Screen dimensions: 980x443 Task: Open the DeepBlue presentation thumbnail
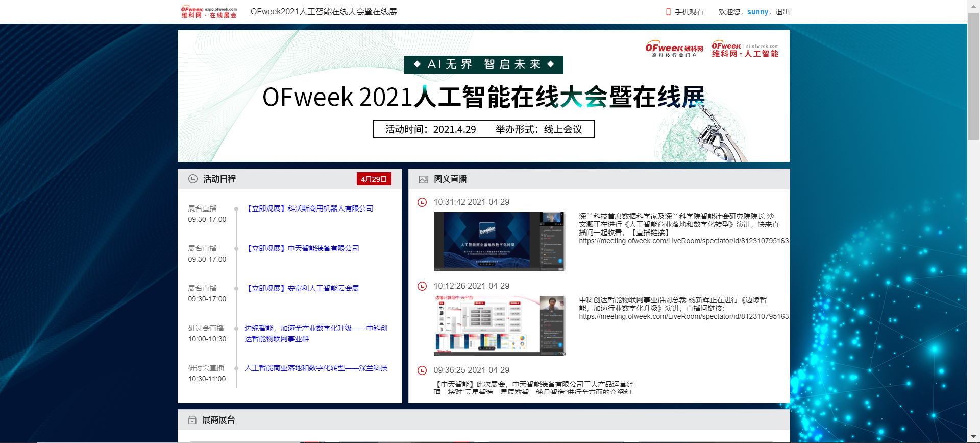[x=499, y=242]
